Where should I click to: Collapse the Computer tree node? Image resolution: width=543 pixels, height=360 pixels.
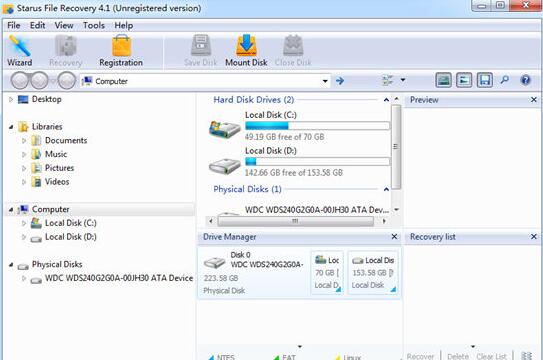[x=11, y=209]
